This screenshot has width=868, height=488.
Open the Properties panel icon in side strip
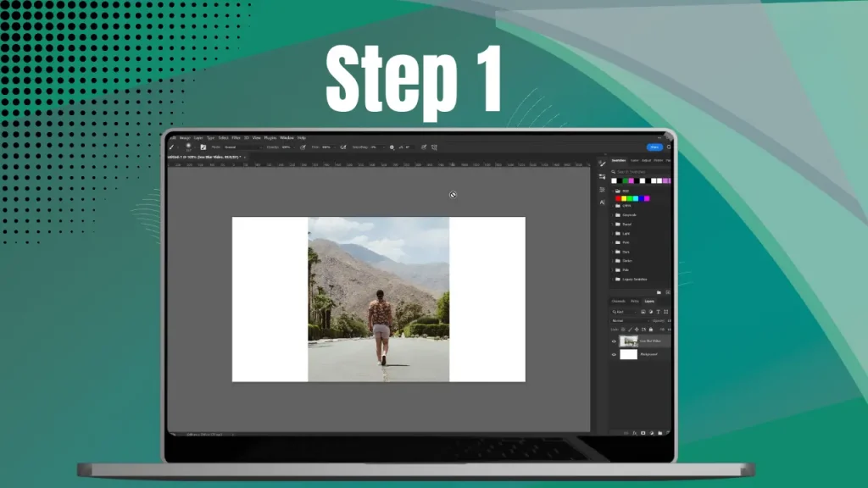[603, 190]
